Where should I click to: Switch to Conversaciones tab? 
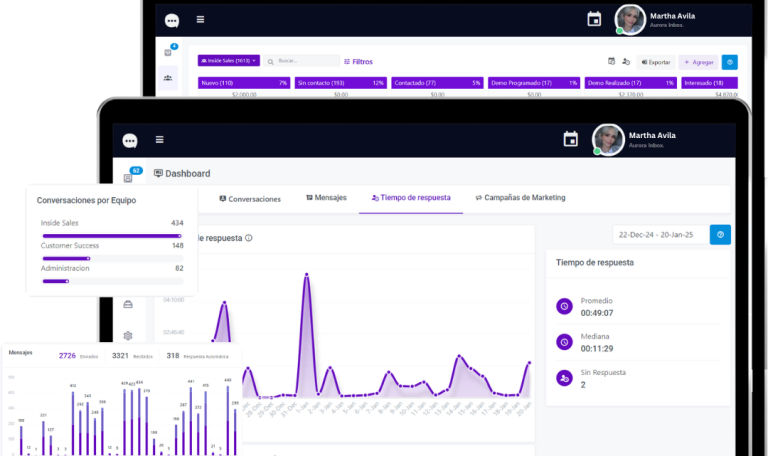[250, 199]
